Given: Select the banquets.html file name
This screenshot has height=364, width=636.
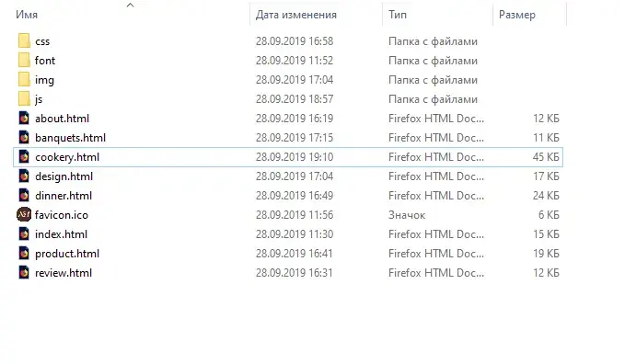Looking at the screenshot, I should pos(71,138).
